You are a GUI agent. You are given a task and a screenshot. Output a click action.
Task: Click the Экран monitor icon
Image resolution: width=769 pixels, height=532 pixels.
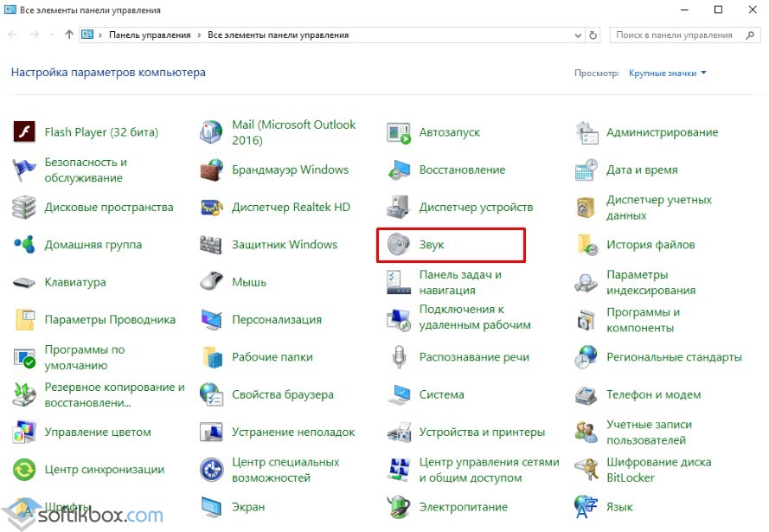click(x=211, y=507)
